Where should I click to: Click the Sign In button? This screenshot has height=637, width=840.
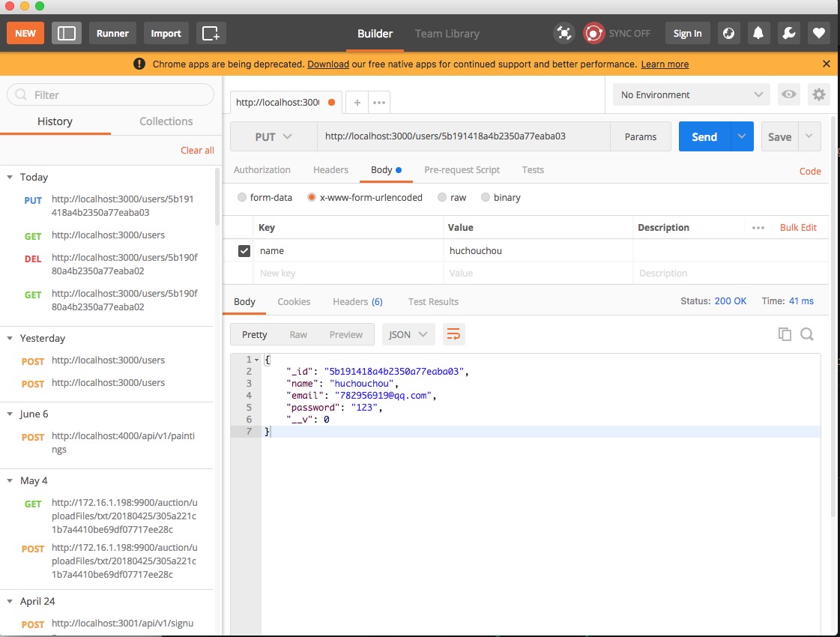coord(687,33)
